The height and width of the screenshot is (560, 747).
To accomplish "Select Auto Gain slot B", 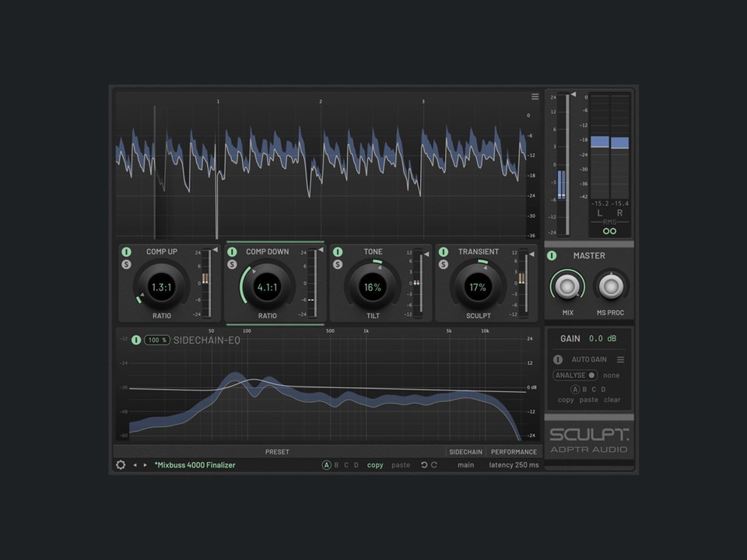I will pyautogui.click(x=584, y=389).
